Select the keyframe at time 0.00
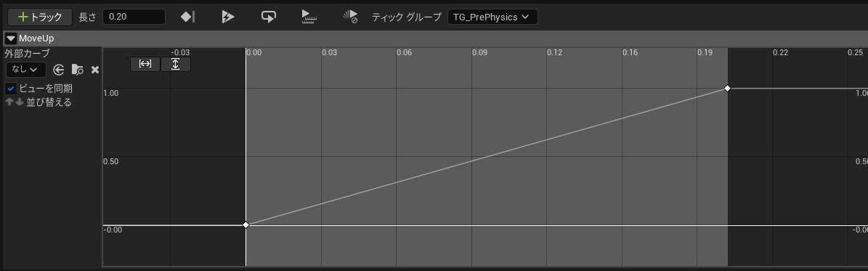Image resolution: width=868 pixels, height=271 pixels. point(246,225)
